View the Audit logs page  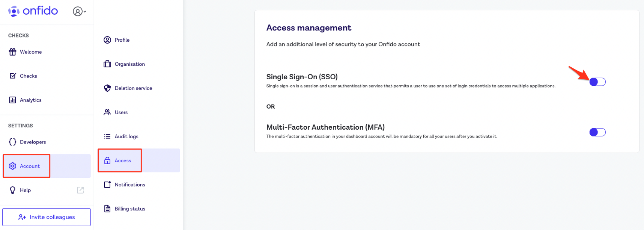point(139,136)
